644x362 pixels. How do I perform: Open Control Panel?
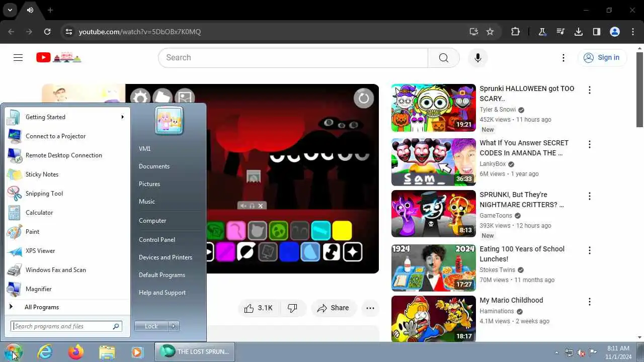pos(157,240)
